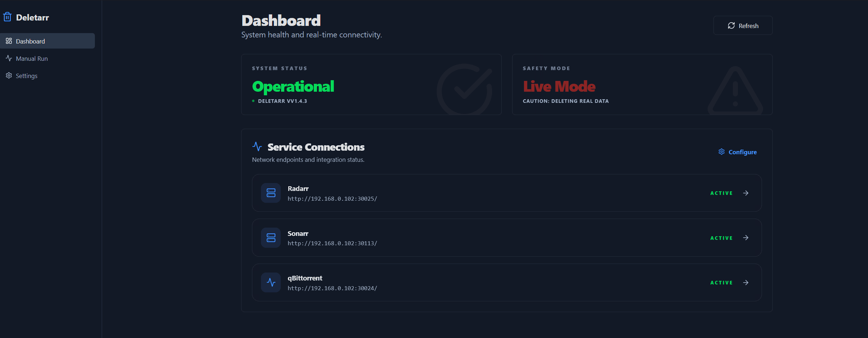The image size is (868, 338).
Task: Go to the Settings page
Action: pos(47,76)
